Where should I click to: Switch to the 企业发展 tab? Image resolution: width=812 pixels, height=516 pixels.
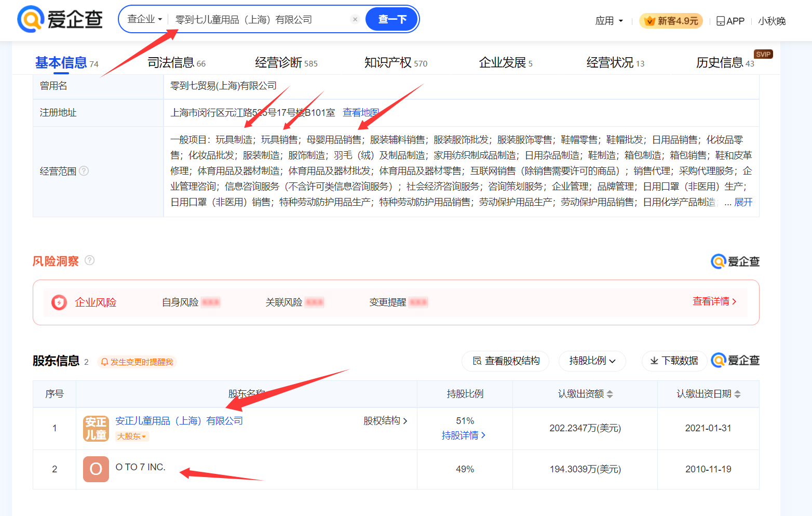pos(506,63)
